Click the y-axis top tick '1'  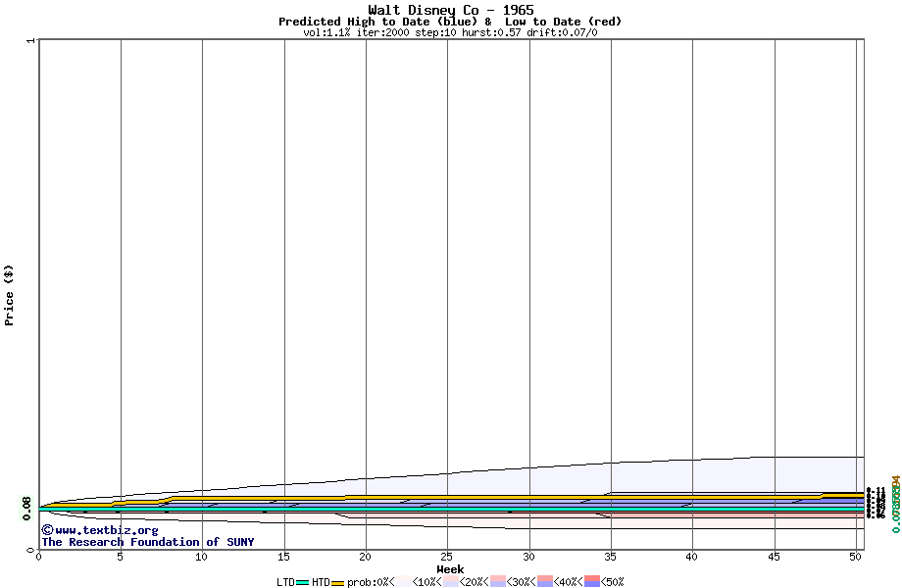click(31, 40)
